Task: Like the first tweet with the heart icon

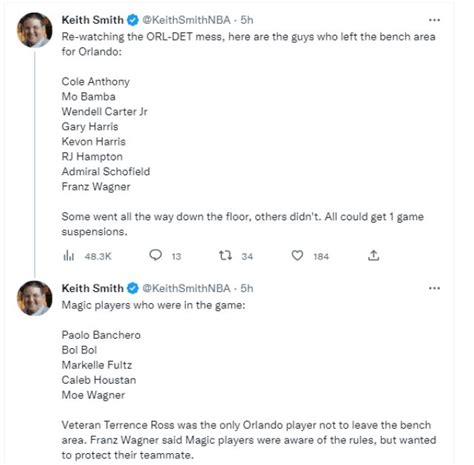Action: (297, 256)
